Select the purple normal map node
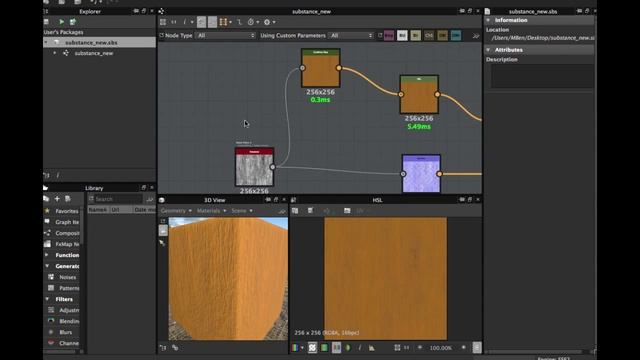Screen dimensions: 640x360 (421, 173)
